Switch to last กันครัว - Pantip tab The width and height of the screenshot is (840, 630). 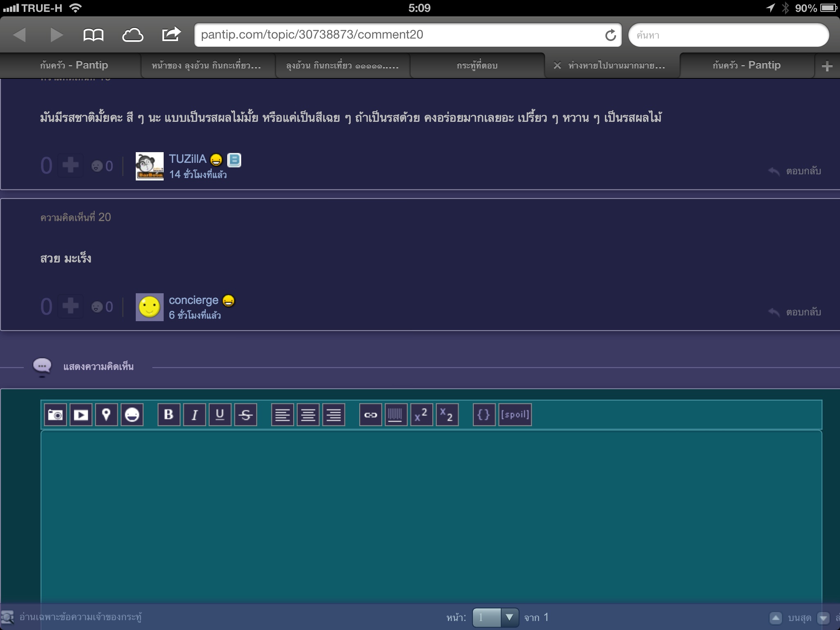point(746,65)
